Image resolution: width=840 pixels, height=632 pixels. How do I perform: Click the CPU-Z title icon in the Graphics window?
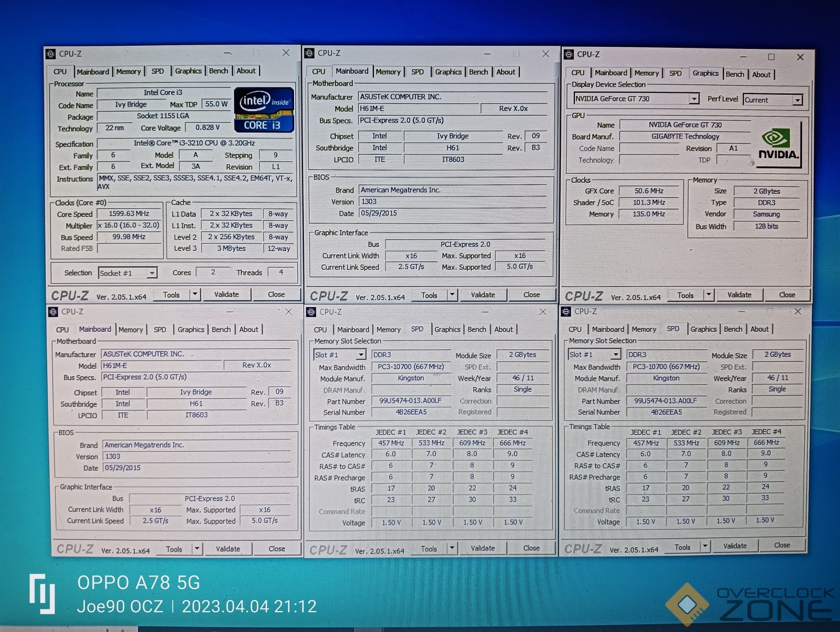[x=569, y=54]
